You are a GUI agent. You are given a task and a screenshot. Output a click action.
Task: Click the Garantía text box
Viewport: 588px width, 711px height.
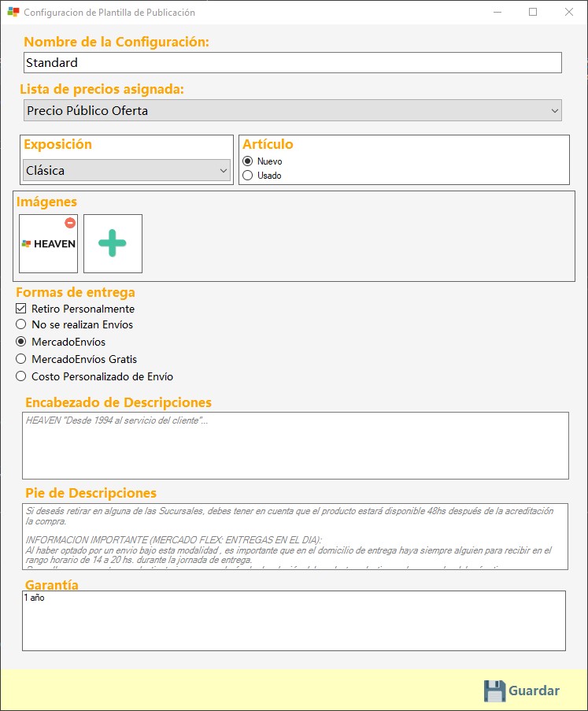click(x=294, y=620)
